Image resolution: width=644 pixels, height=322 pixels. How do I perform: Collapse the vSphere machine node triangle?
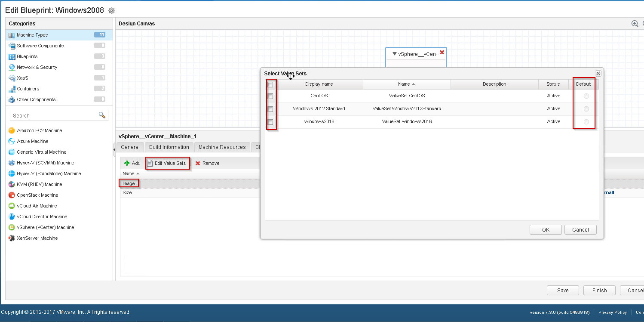[x=395, y=54]
